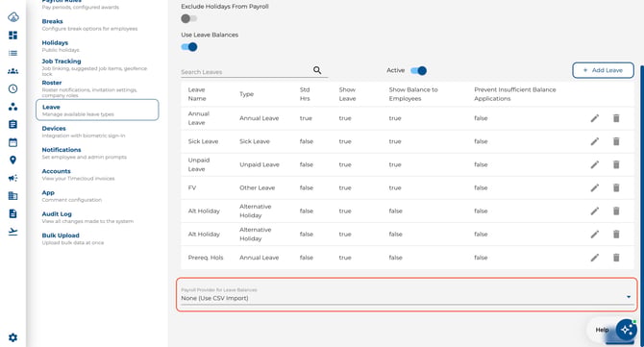Delete the Prereq. Hols leave using trash icon
This screenshot has width=644, height=347.
click(x=616, y=258)
